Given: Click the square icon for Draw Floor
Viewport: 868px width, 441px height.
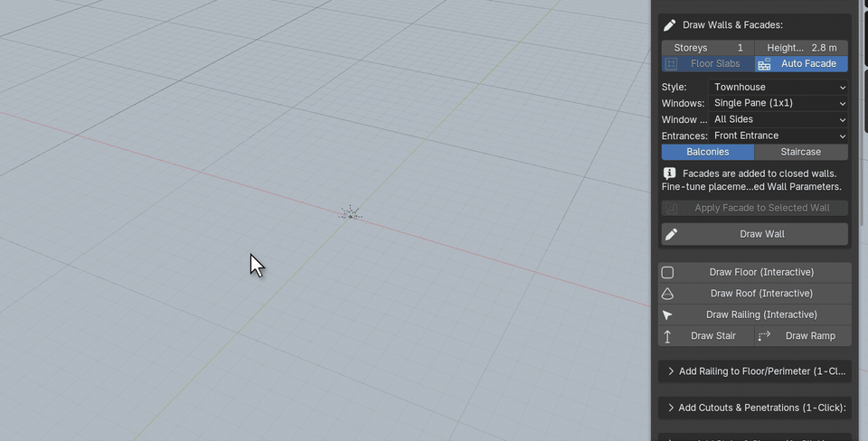Looking at the screenshot, I should pos(667,272).
